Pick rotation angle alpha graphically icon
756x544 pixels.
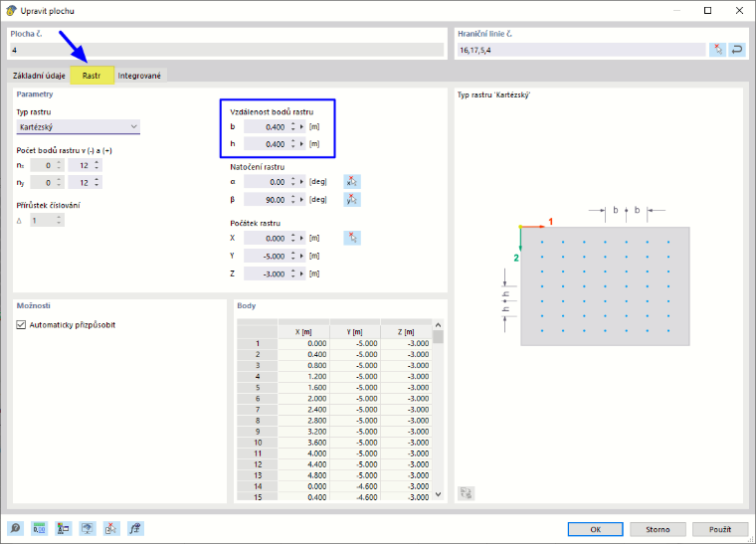click(x=352, y=182)
